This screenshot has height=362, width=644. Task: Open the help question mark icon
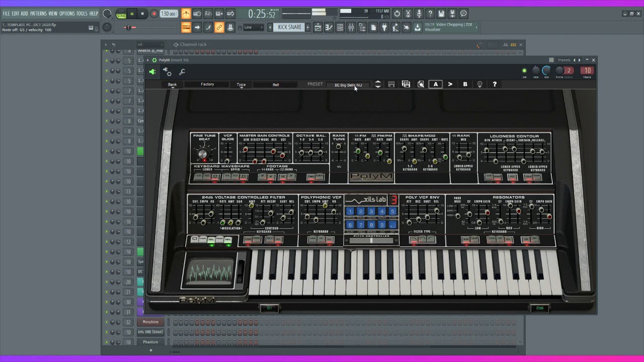(x=430, y=14)
